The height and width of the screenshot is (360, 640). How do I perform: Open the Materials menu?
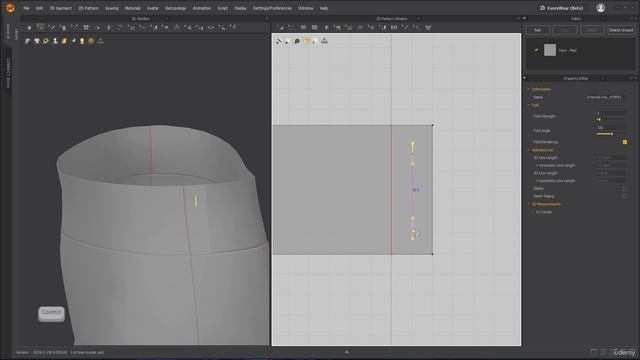coord(133,8)
